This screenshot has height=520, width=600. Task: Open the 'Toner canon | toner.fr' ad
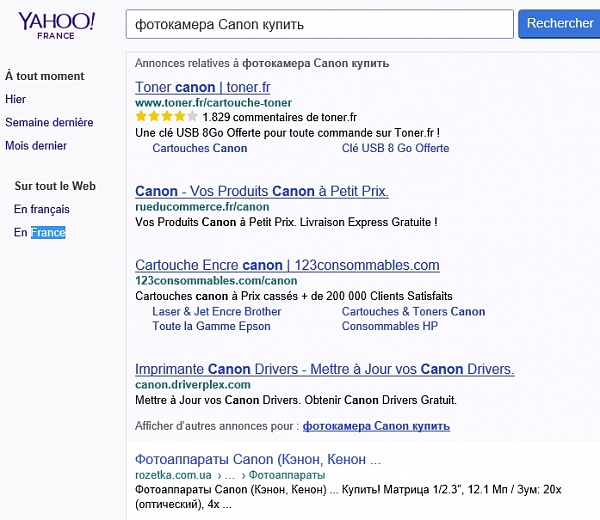pos(203,87)
